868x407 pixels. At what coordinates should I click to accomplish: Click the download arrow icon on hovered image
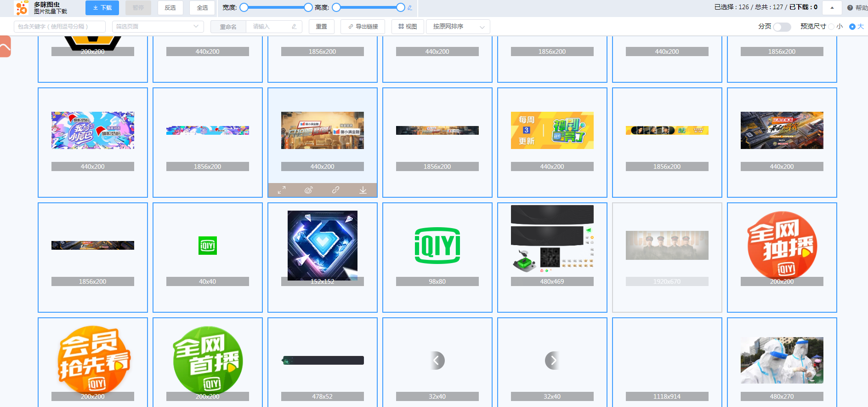tap(363, 190)
